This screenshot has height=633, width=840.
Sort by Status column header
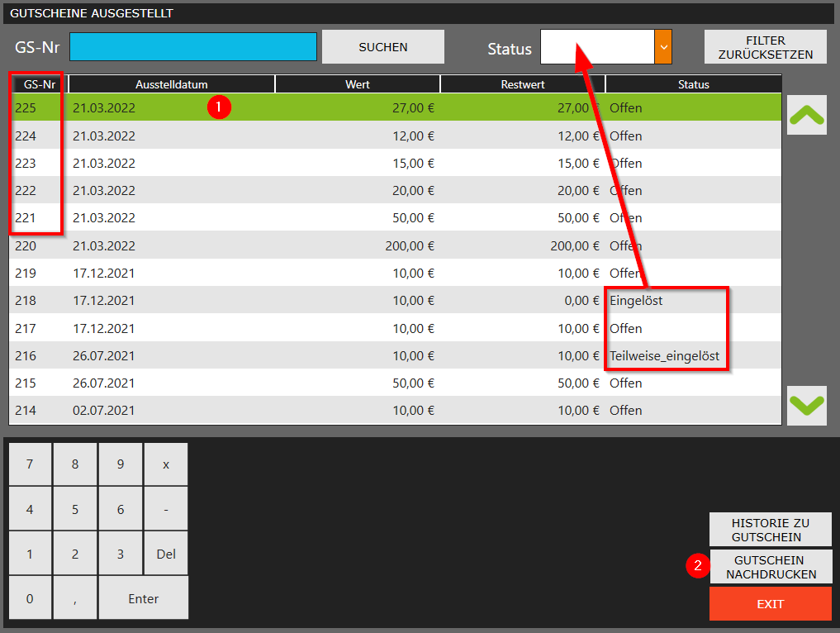[x=694, y=84]
